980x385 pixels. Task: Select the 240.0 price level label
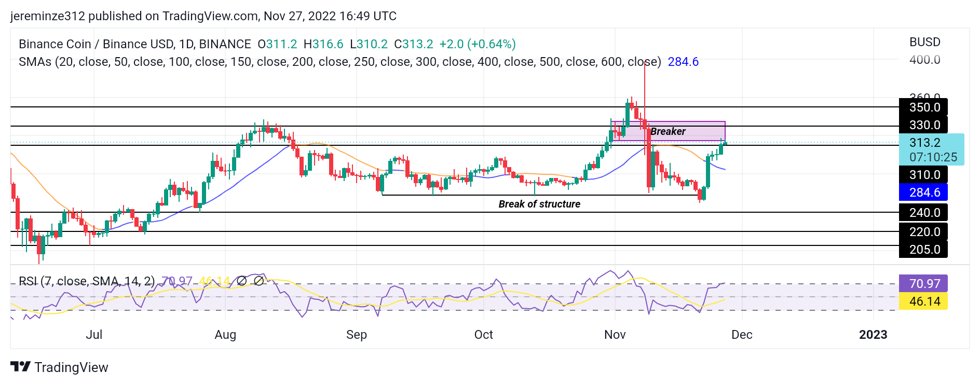[923, 213]
